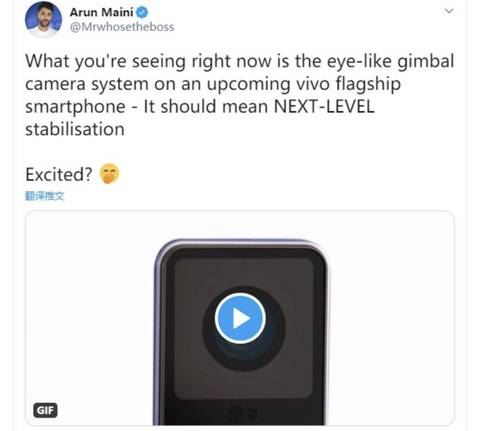Play the GIF with the blue play button
Viewport: 480px width, 431px height.
pyautogui.click(x=240, y=318)
